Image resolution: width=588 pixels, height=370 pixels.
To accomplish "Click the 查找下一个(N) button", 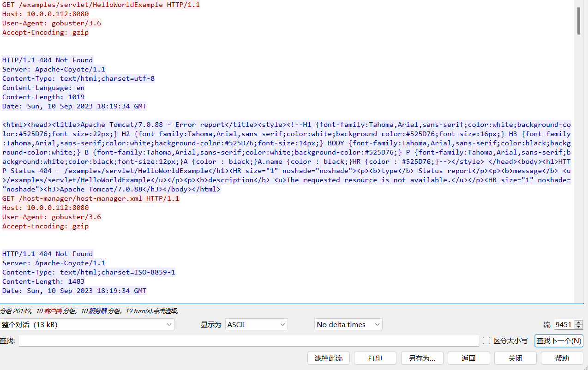I will (x=559, y=340).
